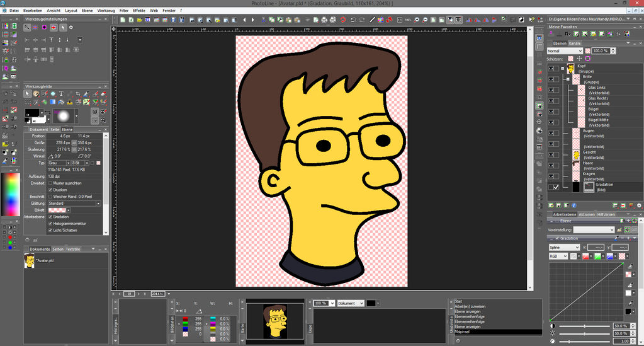This screenshot has height=346, width=644.
Task: Click the black foreground color swatch
Action: pos(32,113)
